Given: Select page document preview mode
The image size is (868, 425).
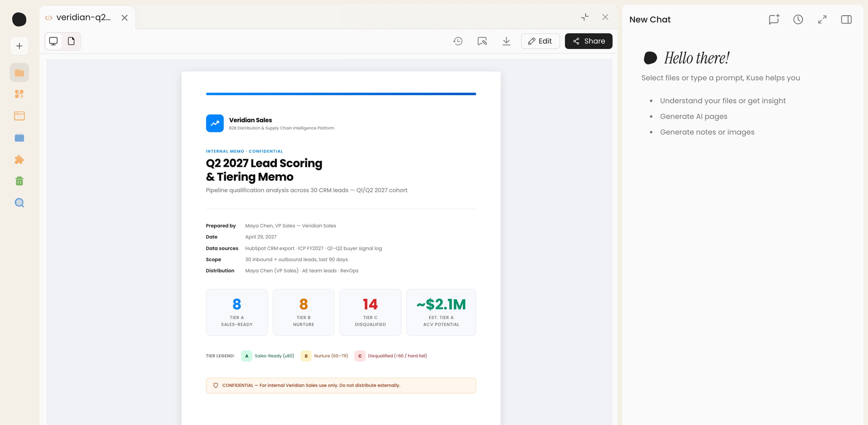Looking at the screenshot, I should pyautogui.click(x=71, y=41).
